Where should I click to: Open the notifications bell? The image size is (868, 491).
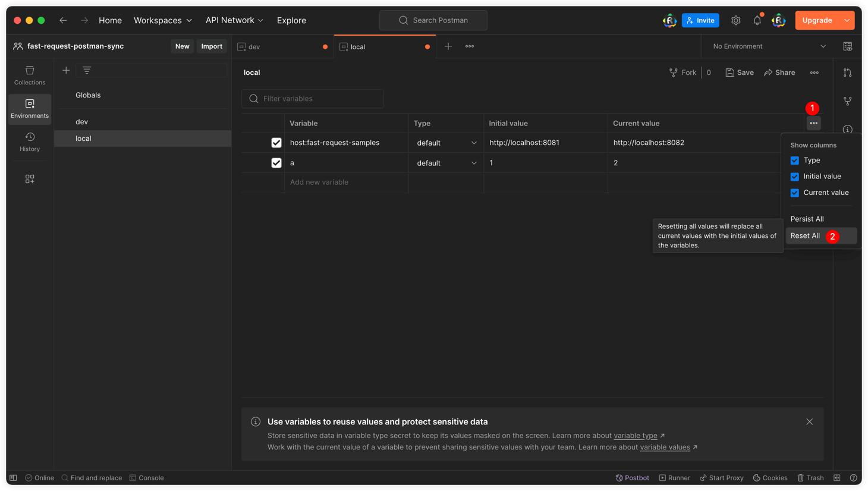point(757,20)
